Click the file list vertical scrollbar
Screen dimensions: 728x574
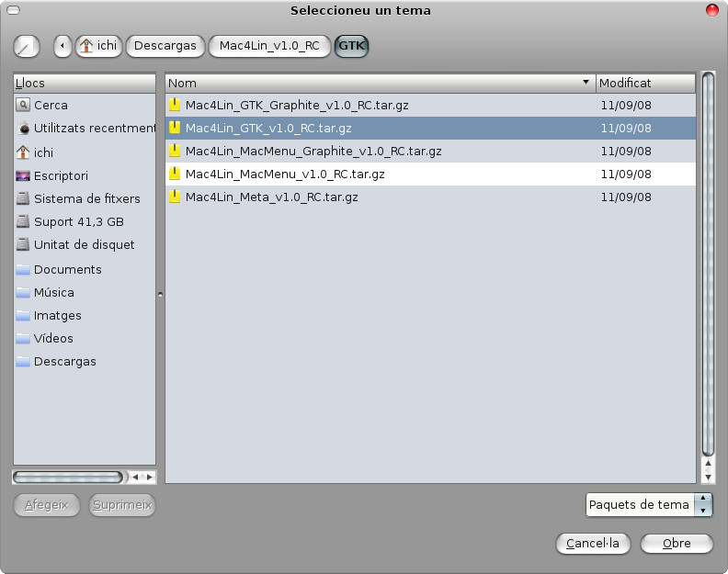coord(708,264)
